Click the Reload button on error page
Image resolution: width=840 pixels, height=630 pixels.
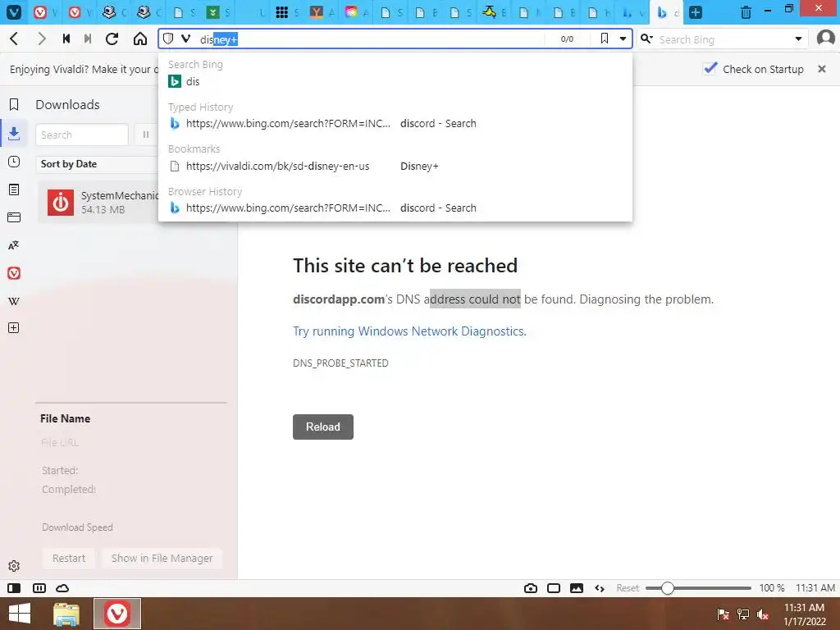tap(323, 427)
